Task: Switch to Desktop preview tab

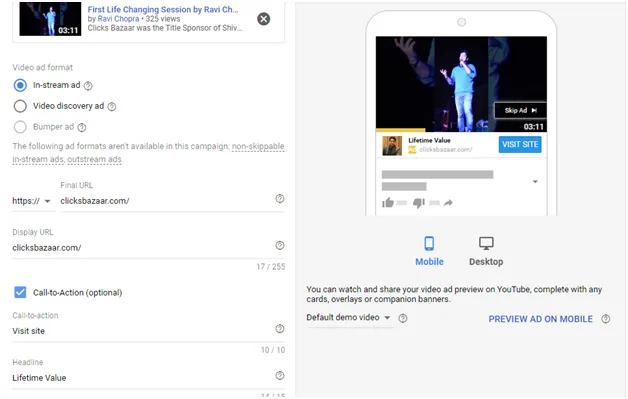Action: pyautogui.click(x=486, y=251)
